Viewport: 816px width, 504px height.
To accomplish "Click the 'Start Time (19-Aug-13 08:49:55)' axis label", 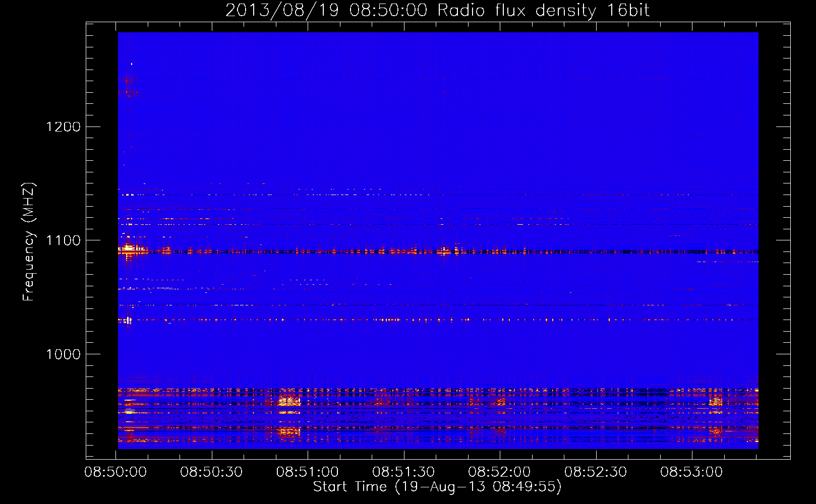I will click(x=437, y=487).
